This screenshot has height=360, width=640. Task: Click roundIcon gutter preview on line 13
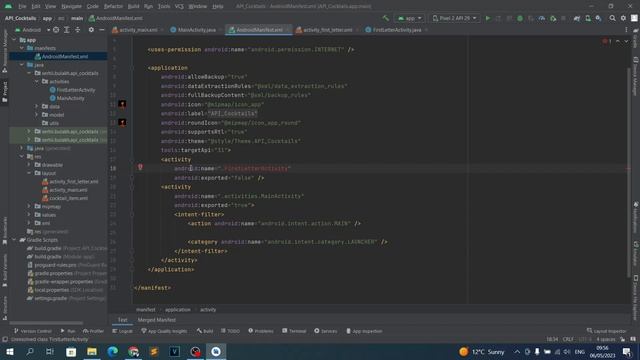click(x=122, y=122)
